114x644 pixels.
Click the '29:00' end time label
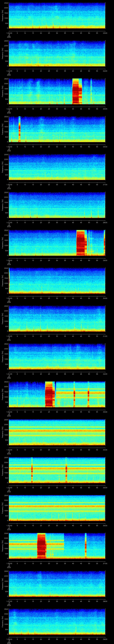105,260
